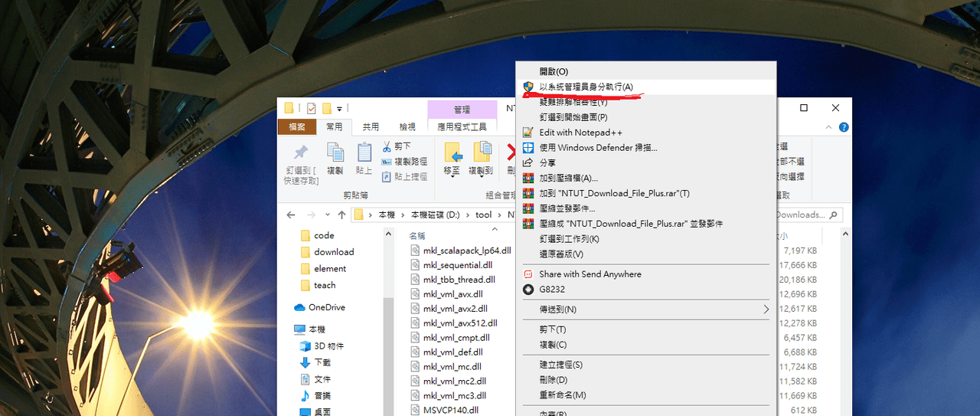The width and height of the screenshot is (980, 416).
Task: Open the element folder in navigation pane
Action: point(330,269)
